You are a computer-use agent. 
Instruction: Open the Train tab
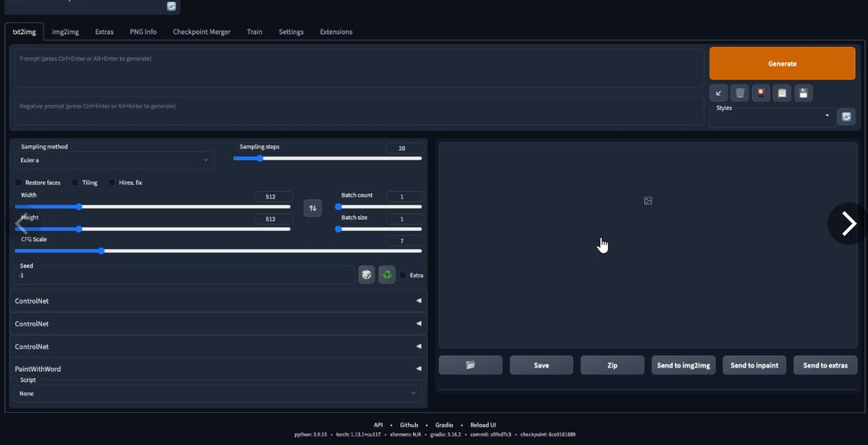pyautogui.click(x=255, y=32)
